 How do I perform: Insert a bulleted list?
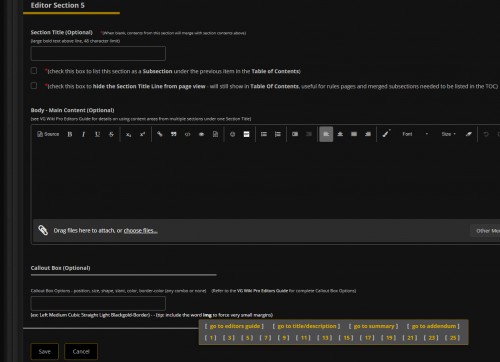[x=264, y=134]
